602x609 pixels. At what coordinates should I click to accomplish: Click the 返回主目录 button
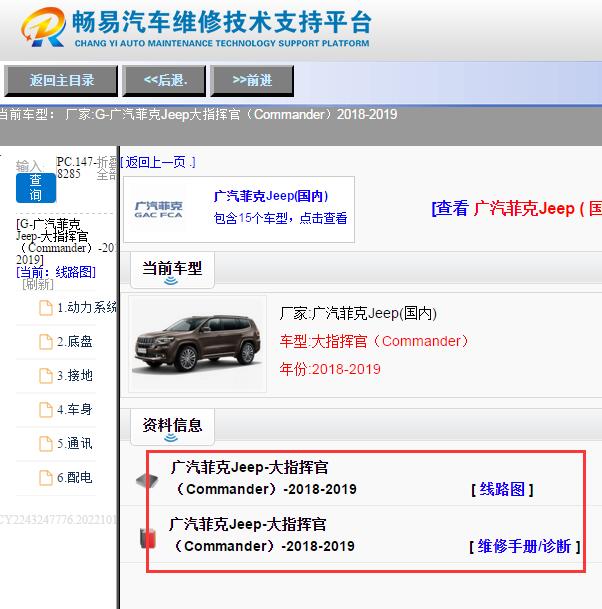click(61, 80)
